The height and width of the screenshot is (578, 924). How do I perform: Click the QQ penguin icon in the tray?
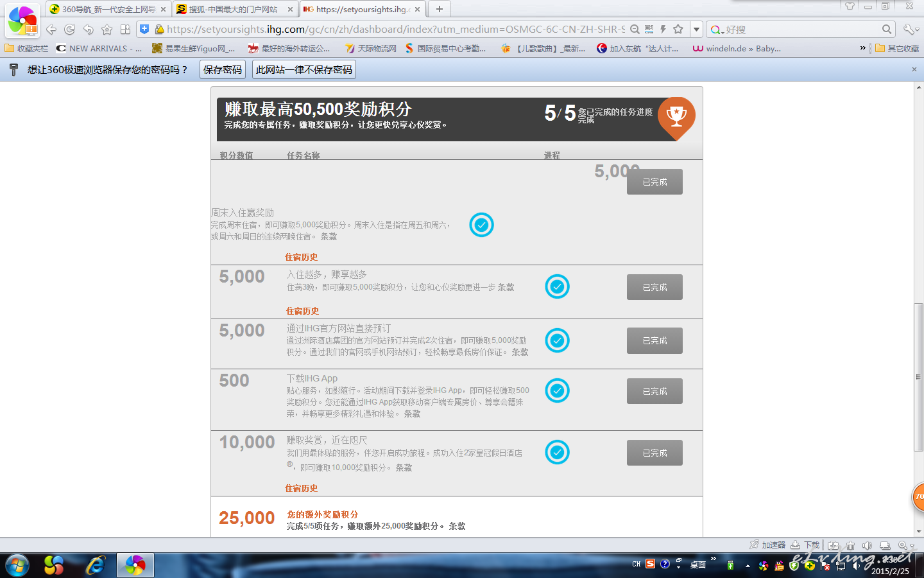coord(779,566)
